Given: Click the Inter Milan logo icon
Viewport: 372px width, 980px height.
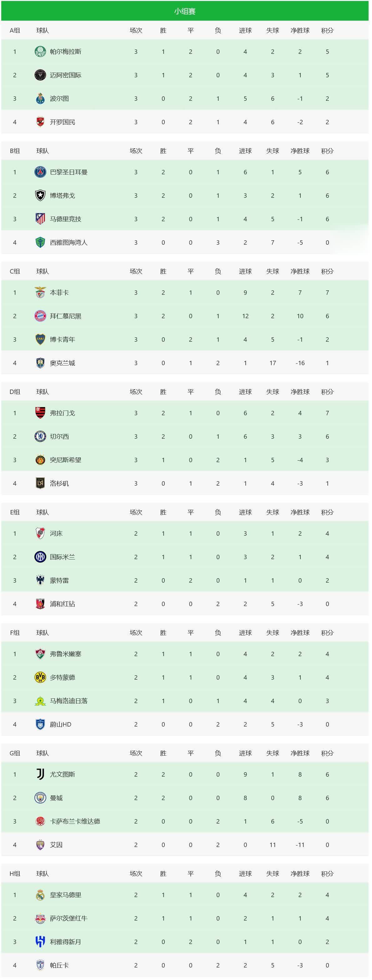Looking at the screenshot, I should pos(40,557).
